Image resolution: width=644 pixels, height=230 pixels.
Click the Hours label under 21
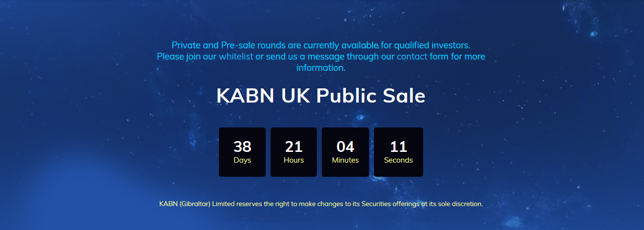(x=294, y=160)
